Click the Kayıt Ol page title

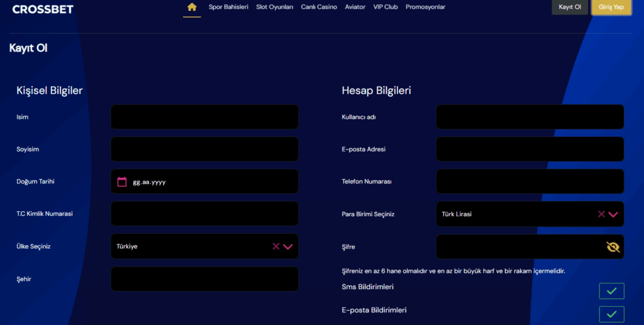click(x=28, y=48)
